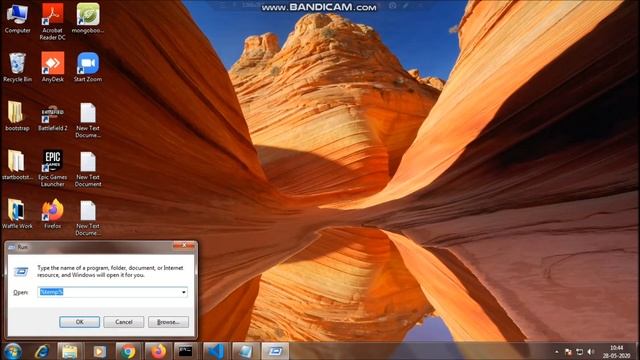Viewport: 640px width, 360px height.
Task: Open the network status tray icon
Action: (579, 352)
